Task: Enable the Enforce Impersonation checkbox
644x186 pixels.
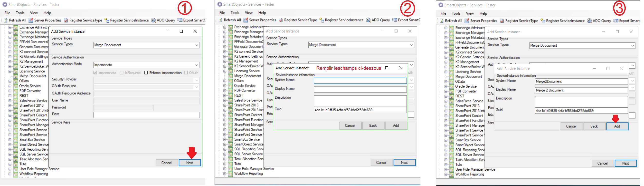Action: pyautogui.click(x=146, y=73)
